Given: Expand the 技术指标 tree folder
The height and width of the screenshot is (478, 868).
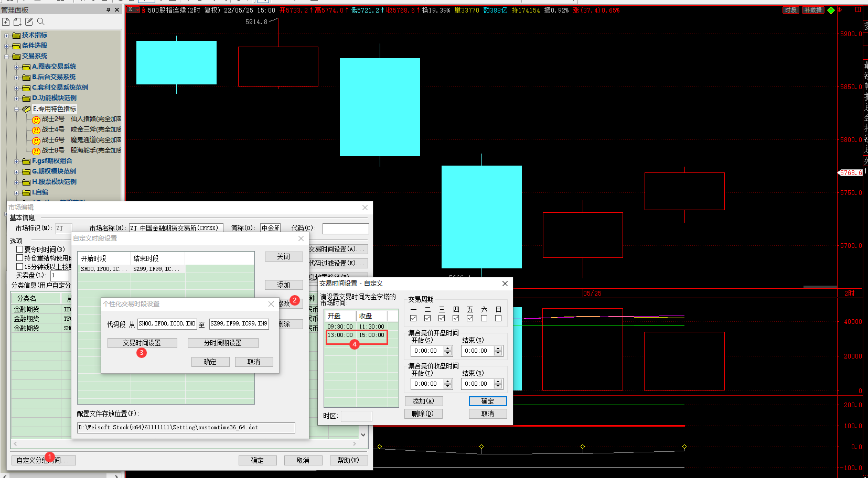Looking at the screenshot, I should coord(6,36).
